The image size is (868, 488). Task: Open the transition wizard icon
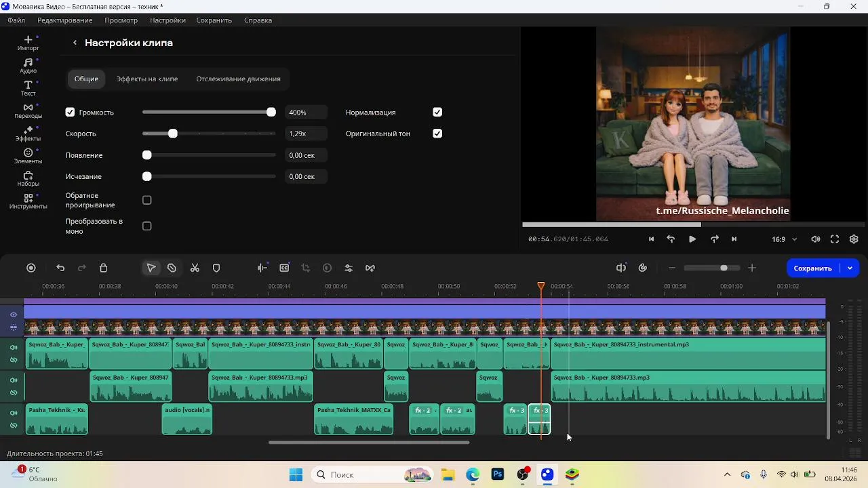point(370,268)
